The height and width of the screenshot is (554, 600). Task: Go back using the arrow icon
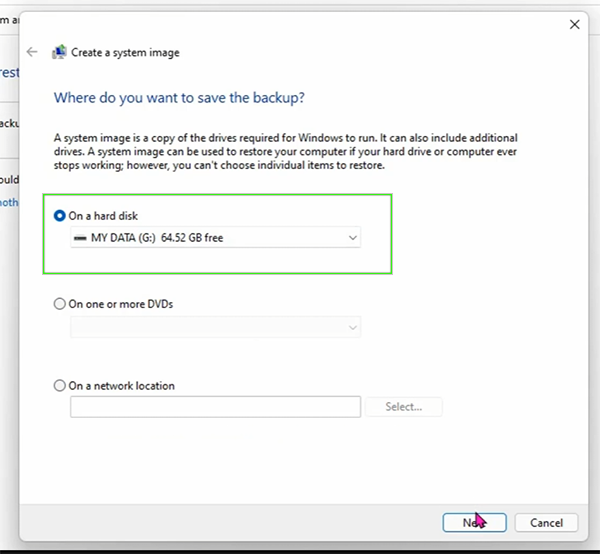tap(32, 52)
